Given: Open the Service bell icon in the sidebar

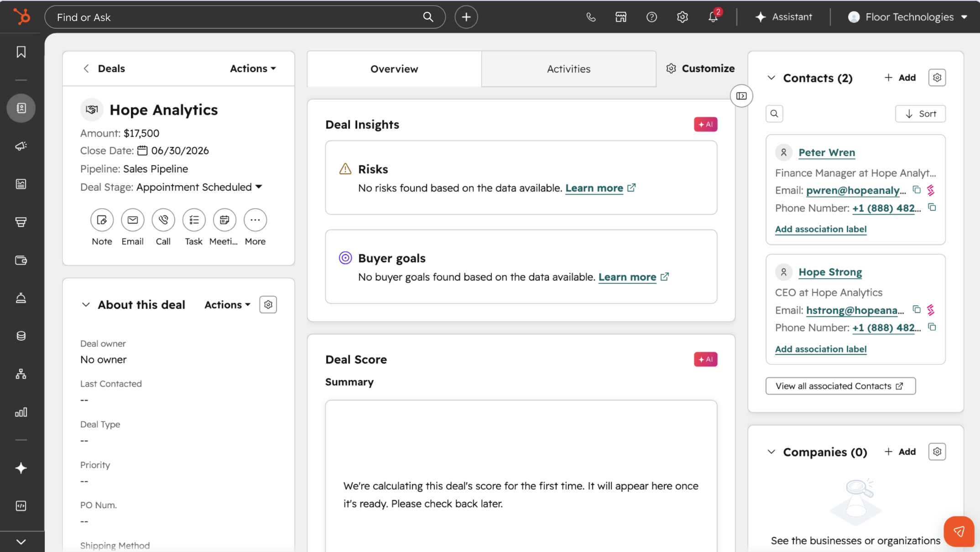Looking at the screenshot, I should [21, 298].
